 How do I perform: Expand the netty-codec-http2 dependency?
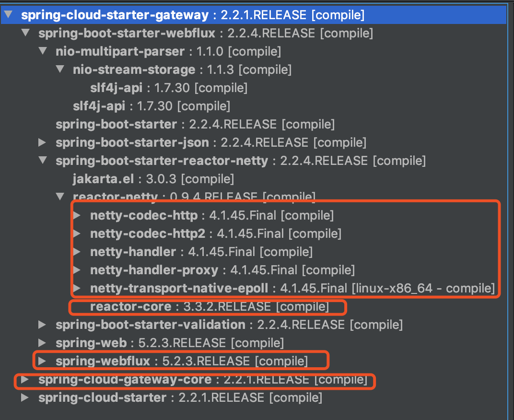[77, 233]
